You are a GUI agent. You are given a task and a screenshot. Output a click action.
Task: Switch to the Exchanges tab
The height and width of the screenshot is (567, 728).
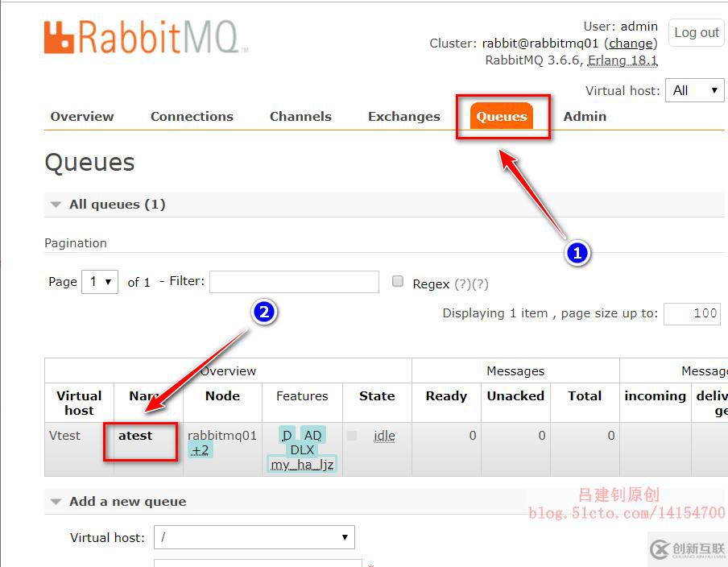click(403, 116)
